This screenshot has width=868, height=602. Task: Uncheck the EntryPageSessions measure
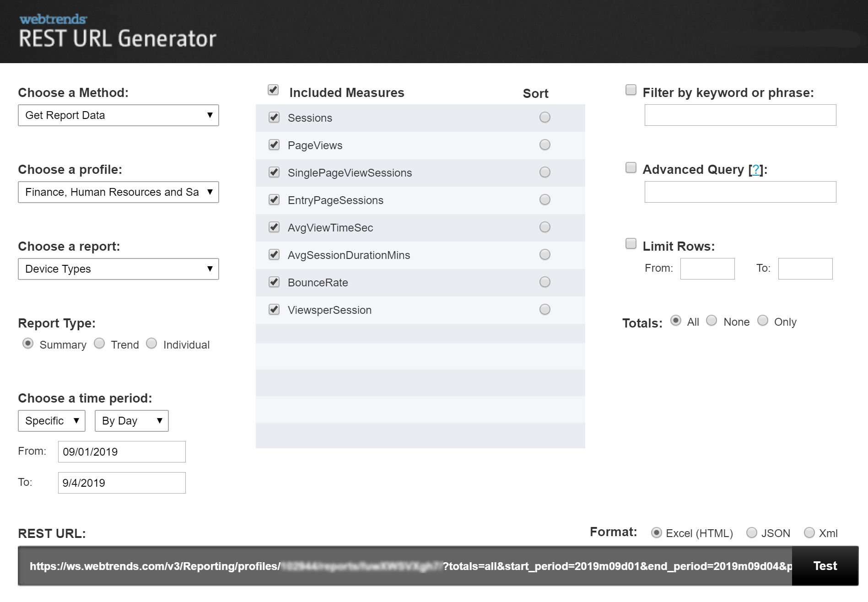click(x=274, y=200)
